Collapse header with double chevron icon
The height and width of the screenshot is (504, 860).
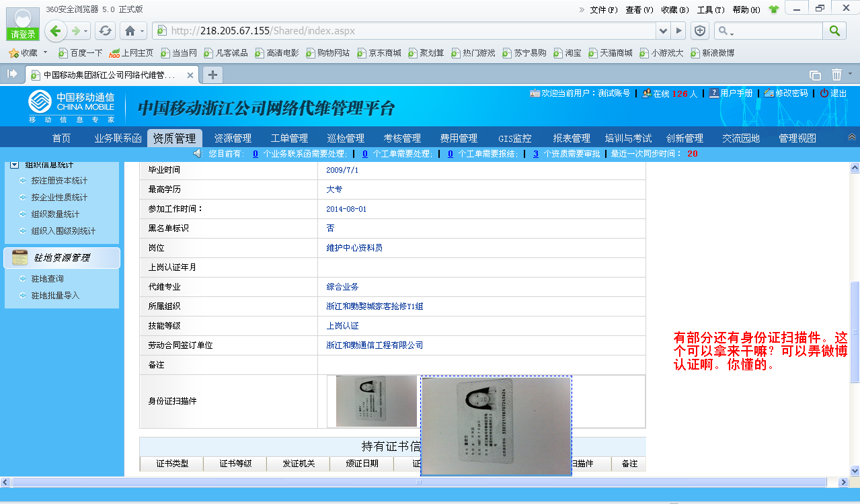click(x=852, y=137)
